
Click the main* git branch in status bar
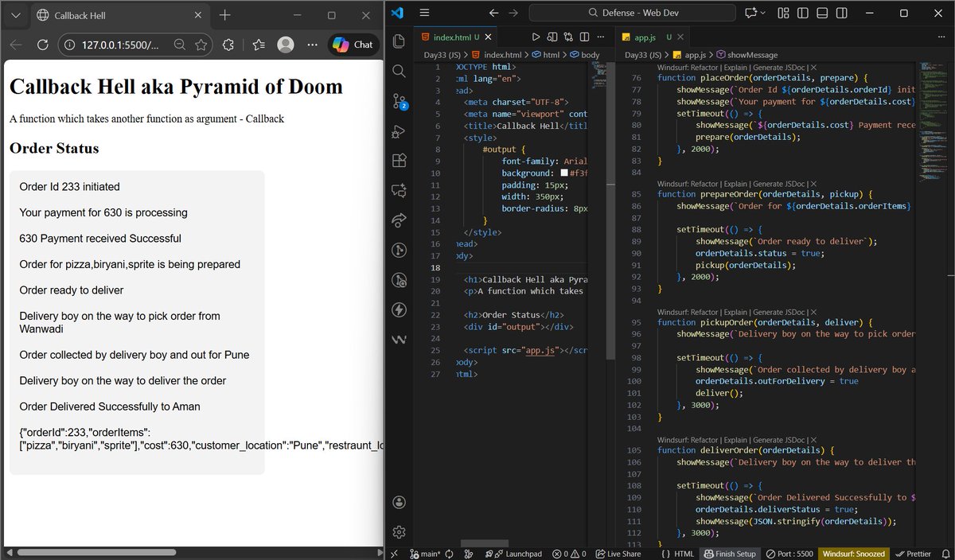427,554
